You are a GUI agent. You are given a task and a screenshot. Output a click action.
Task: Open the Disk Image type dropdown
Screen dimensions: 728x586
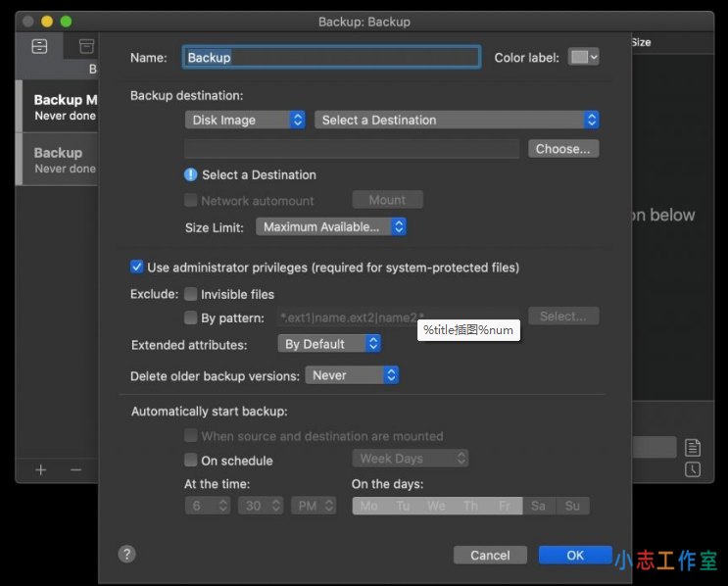pos(245,120)
